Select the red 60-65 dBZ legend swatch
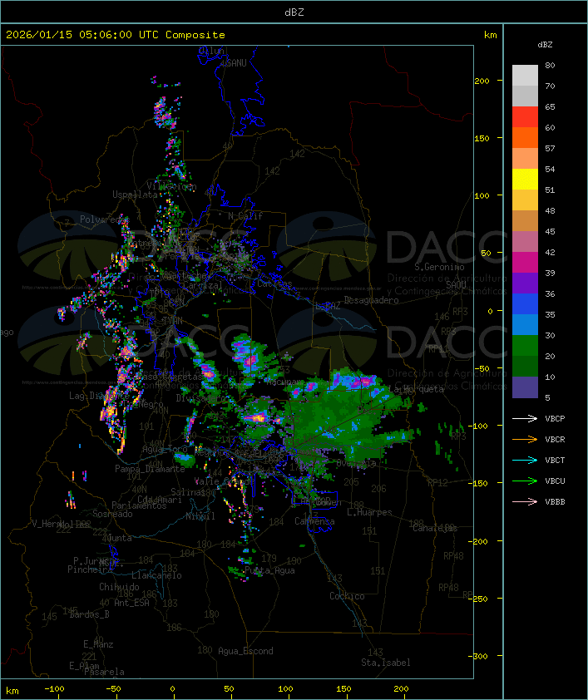 pyautogui.click(x=525, y=117)
